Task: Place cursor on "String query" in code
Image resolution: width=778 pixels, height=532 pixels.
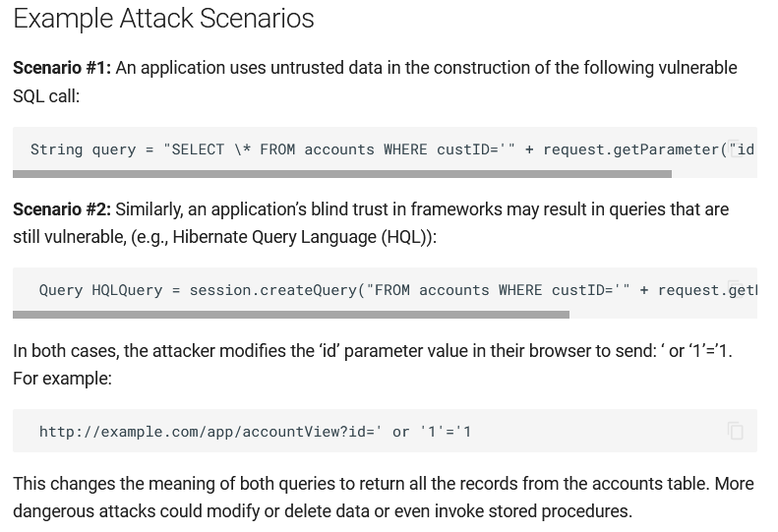Action: [83, 149]
